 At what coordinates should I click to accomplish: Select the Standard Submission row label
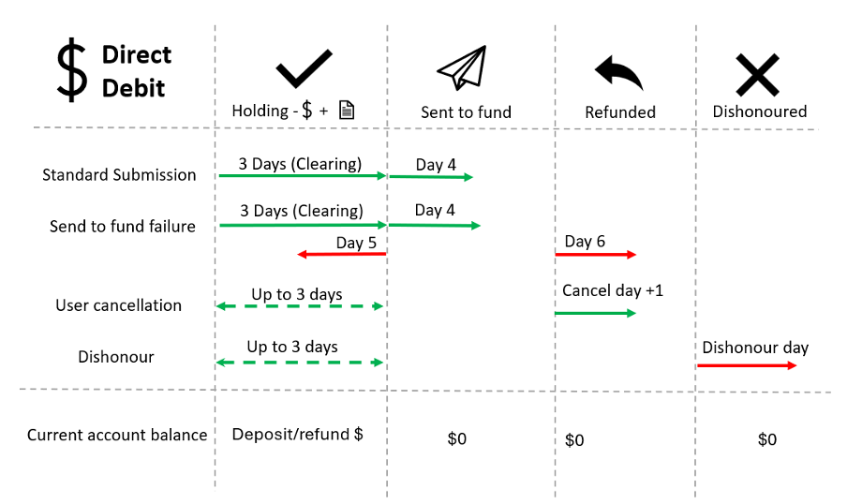(119, 175)
